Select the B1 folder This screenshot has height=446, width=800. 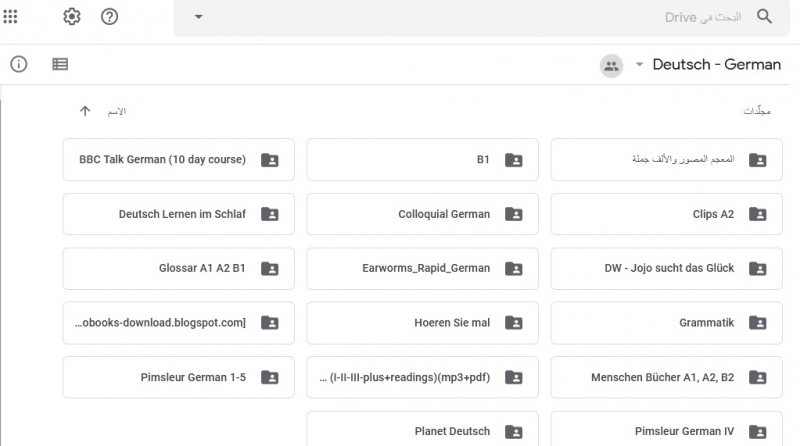click(x=422, y=160)
